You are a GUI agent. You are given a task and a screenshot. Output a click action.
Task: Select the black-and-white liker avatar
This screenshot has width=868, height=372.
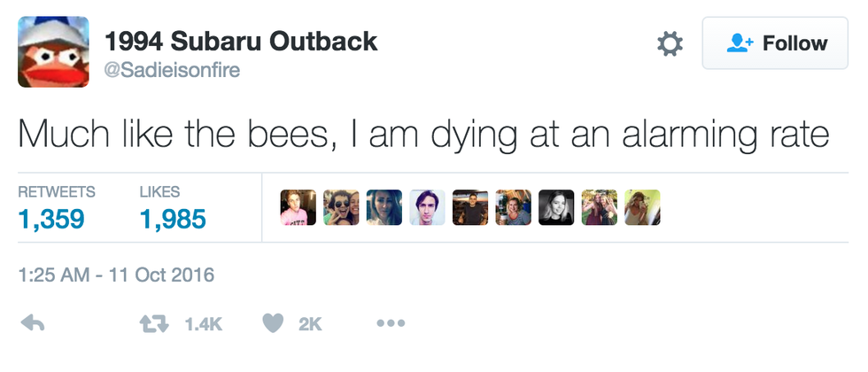pos(556,207)
